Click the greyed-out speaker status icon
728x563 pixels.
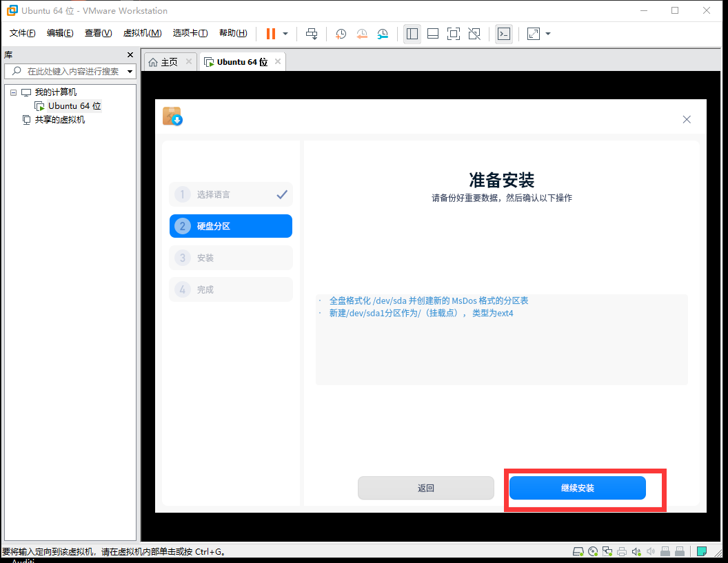(651, 551)
